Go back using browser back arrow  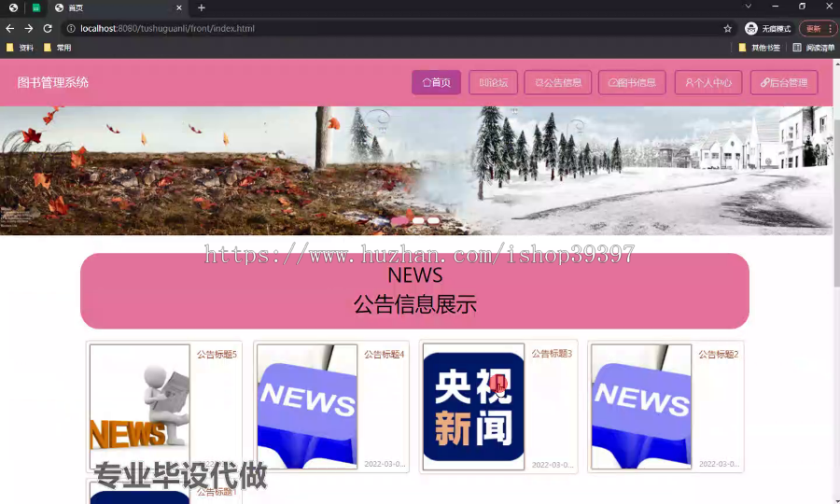(x=9, y=28)
